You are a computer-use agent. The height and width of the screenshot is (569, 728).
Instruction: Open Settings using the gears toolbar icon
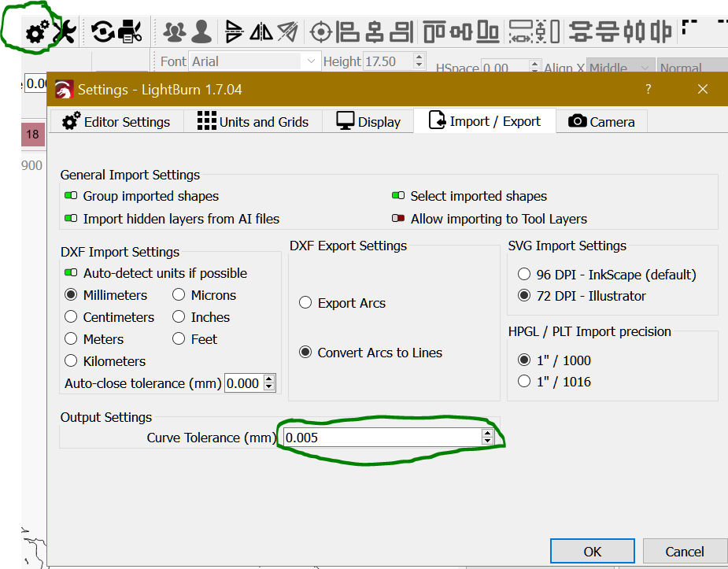coord(37,31)
